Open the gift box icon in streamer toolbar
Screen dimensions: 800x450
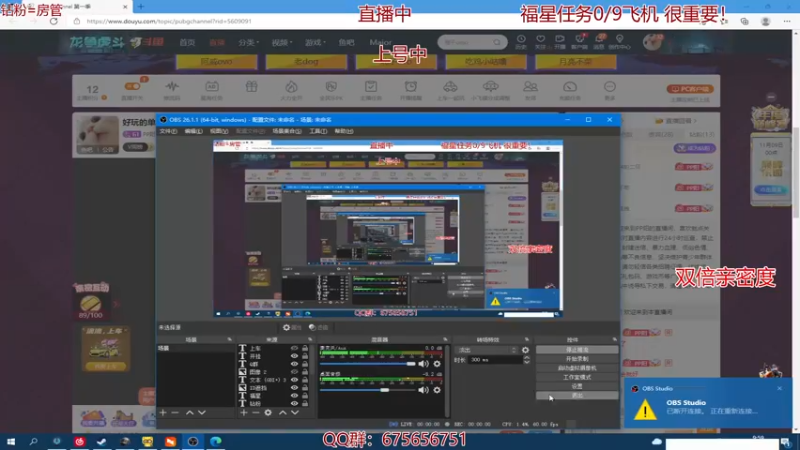pos(252,87)
